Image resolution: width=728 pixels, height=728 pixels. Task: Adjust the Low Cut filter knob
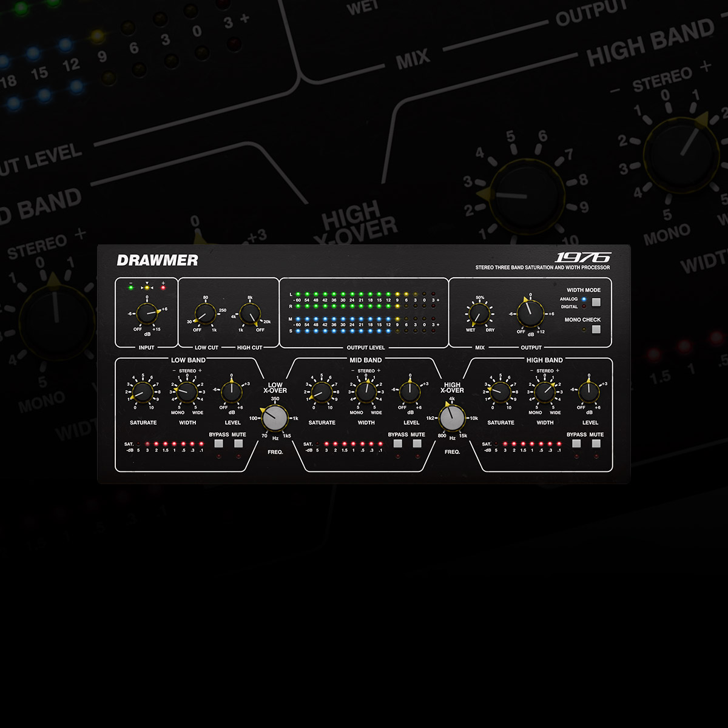[205, 314]
